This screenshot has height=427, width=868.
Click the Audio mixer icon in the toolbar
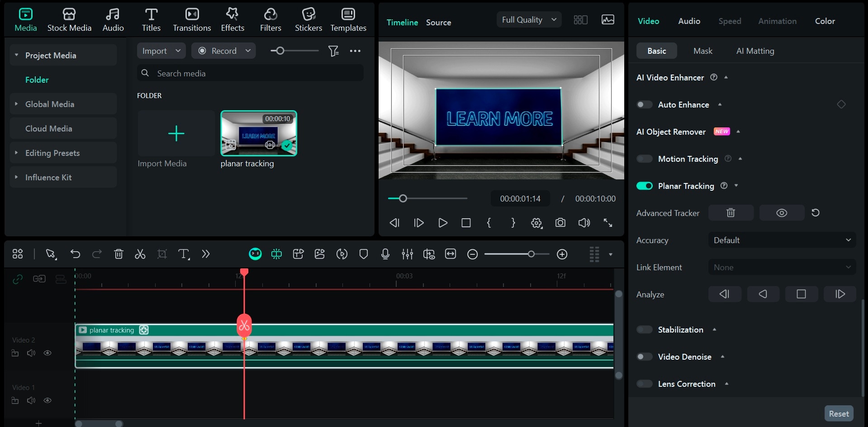coord(407,254)
